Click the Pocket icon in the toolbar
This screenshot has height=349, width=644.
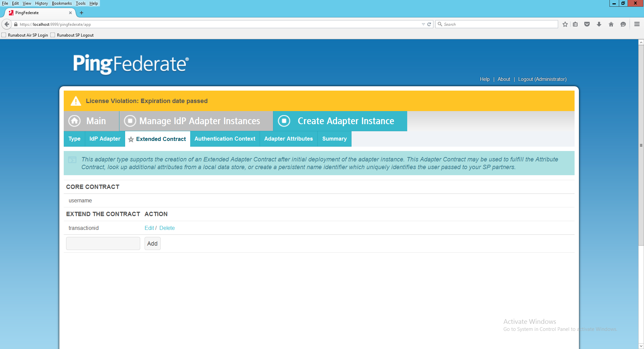click(587, 24)
